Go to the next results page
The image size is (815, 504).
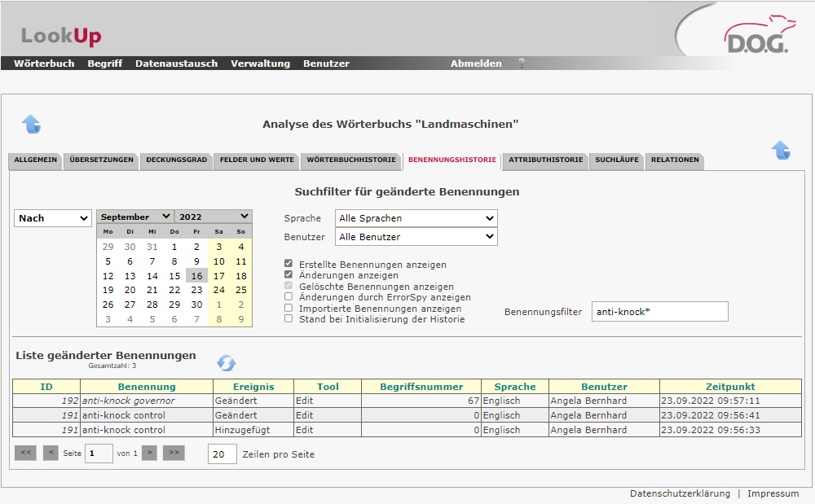point(149,454)
